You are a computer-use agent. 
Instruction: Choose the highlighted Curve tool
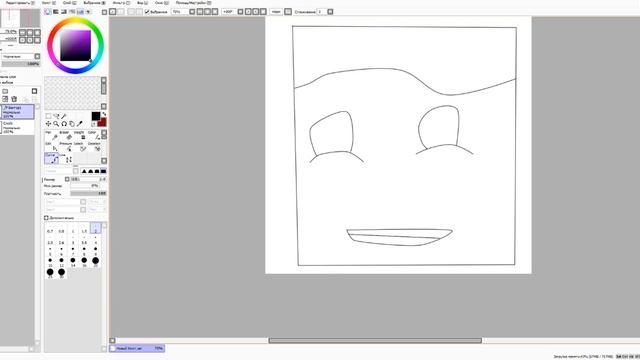(x=51, y=158)
